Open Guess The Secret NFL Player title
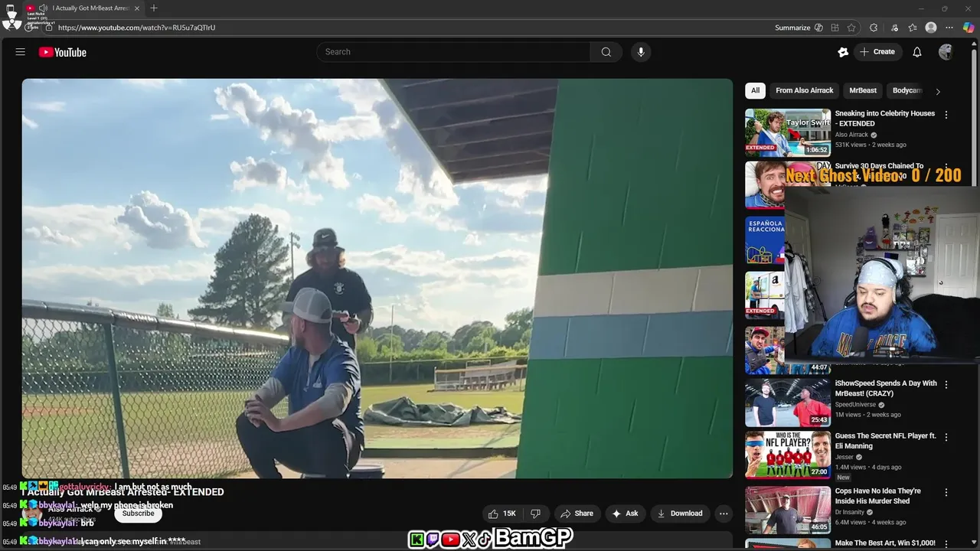Image resolution: width=980 pixels, height=551 pixels. pos(885,441)
